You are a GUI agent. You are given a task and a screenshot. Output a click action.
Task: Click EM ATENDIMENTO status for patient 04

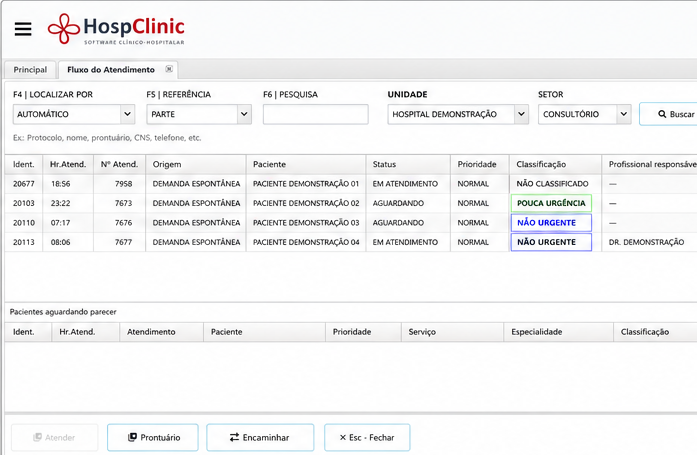pos(405,242)
